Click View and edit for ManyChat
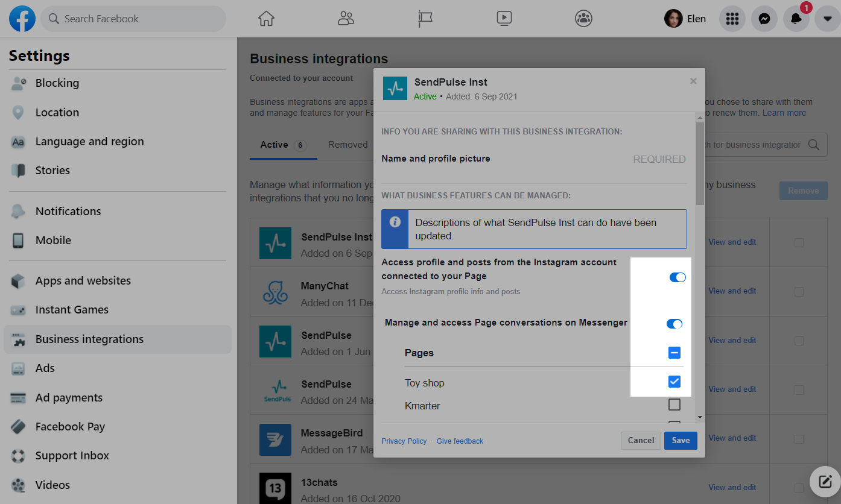The height and width of the screenshot is (504, 841). pyautogui.click(x=732, y=291)
